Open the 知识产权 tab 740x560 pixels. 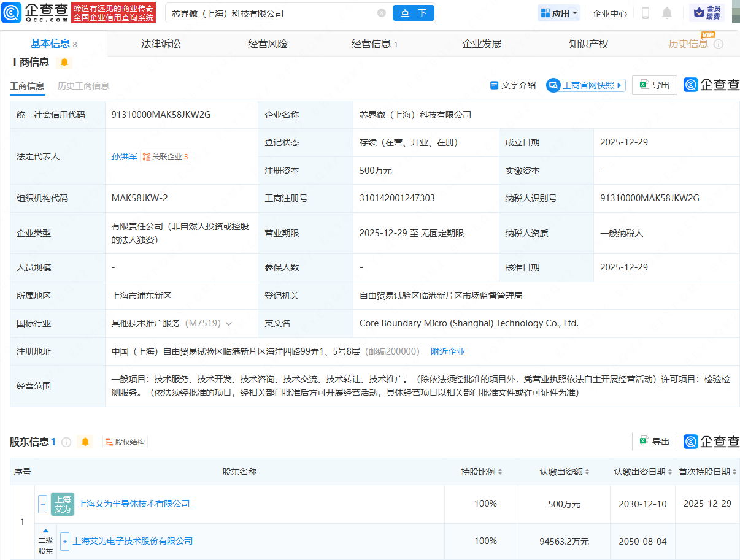pyautogui.click(x=588, y=43)
